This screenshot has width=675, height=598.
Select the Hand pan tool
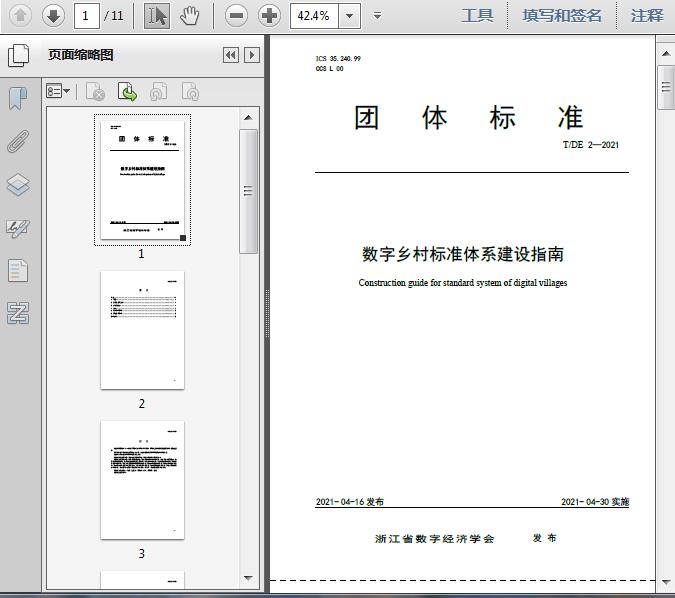click(189, 16)
